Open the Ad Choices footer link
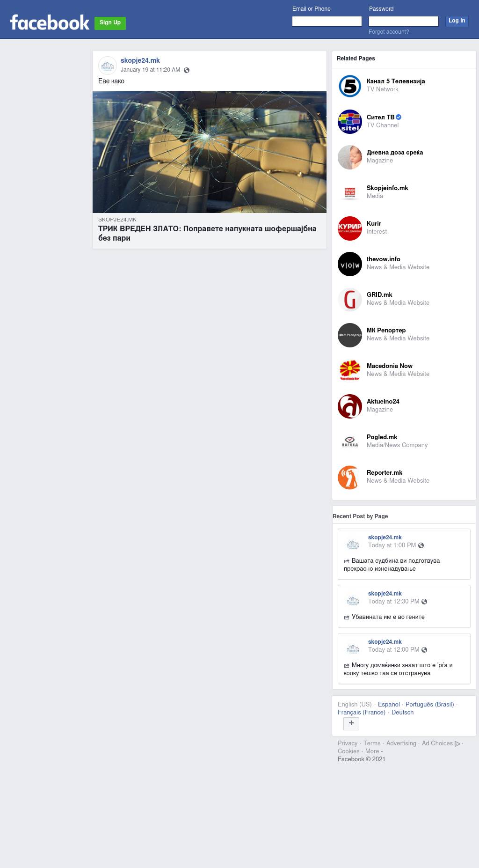This screenshot has width=479, height=868. coord(441,743)
